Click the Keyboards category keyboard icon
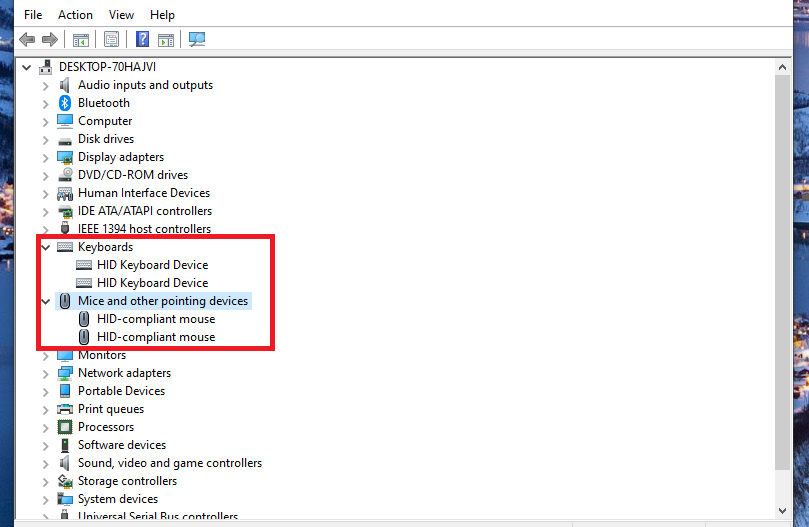The width and height of the screenshot is (809, 527). click(x=65, y=247)
